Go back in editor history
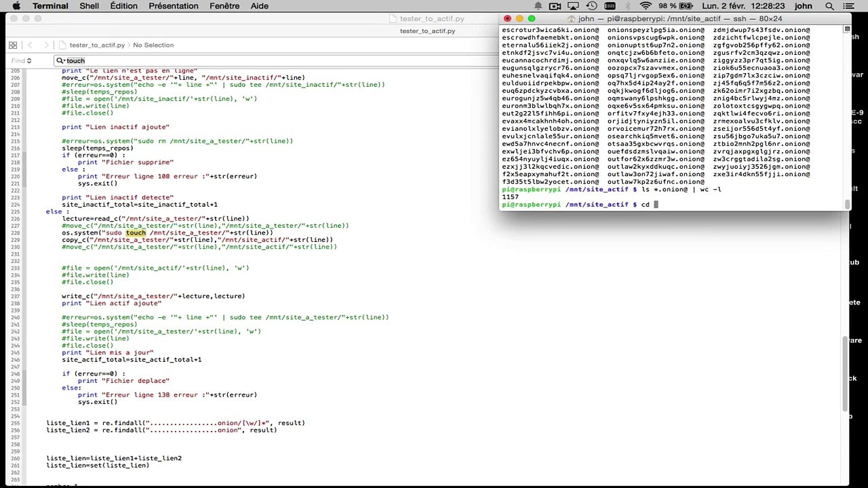The image size is (868, 488). (30, 45)
